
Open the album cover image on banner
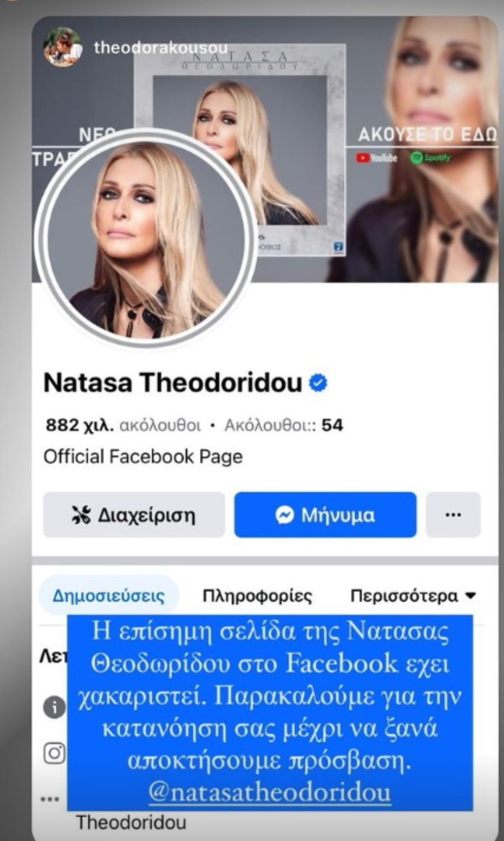coord(240,149)
